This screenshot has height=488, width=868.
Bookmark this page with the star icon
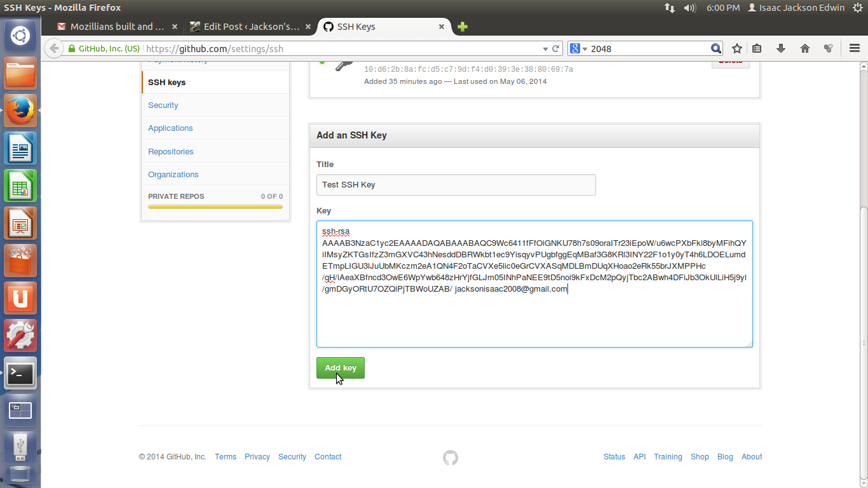click(737, 48)
